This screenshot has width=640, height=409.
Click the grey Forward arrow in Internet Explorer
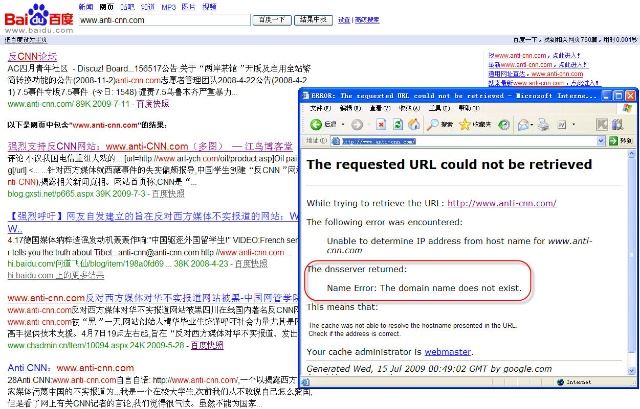(x=357, y=124)
